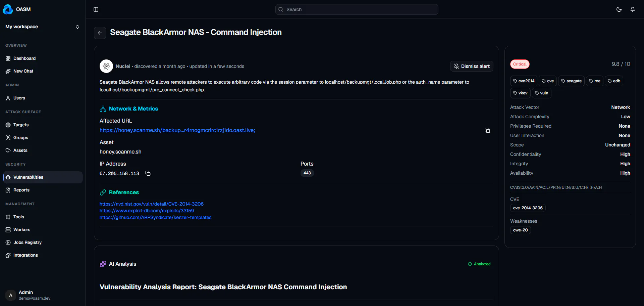Open the Dashboard page

coord(43,58)
